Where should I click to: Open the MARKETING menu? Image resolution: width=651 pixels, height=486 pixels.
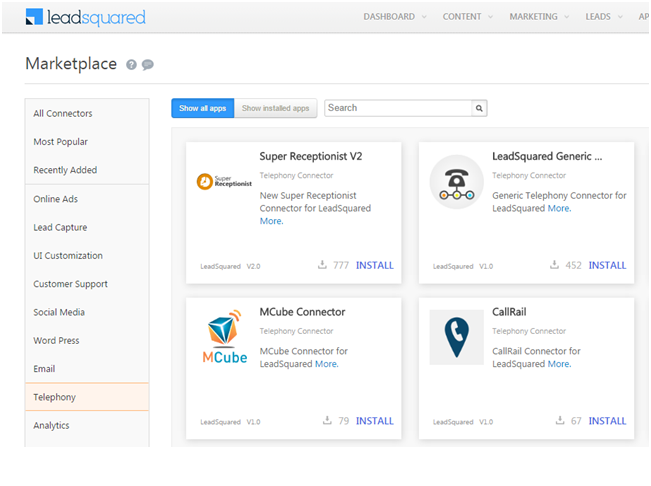[x=534, y=17]
